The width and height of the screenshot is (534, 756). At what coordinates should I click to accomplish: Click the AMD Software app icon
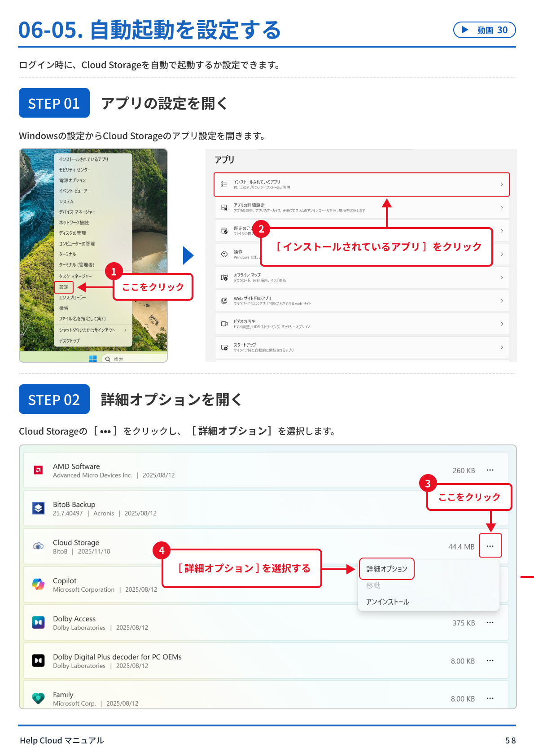pos(39,470)
